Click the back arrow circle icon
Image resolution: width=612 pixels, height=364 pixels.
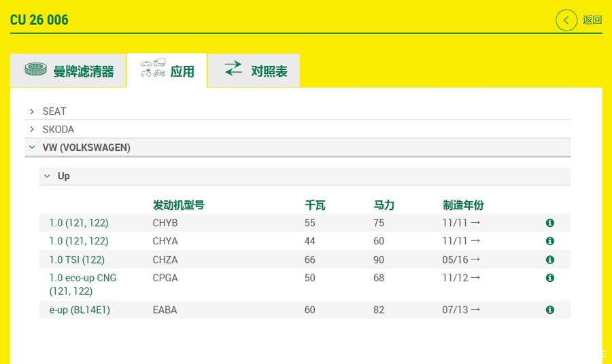click(566, 20)
